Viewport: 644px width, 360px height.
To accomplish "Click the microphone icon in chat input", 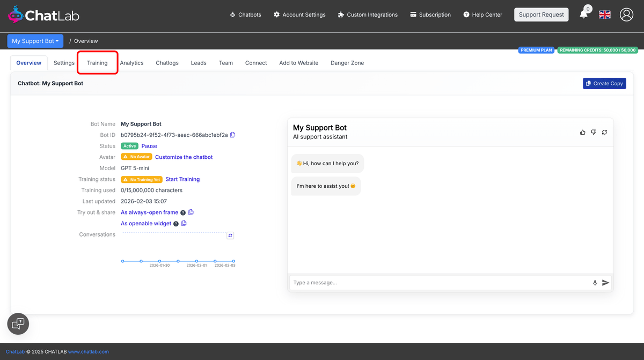I will [595, 282].
